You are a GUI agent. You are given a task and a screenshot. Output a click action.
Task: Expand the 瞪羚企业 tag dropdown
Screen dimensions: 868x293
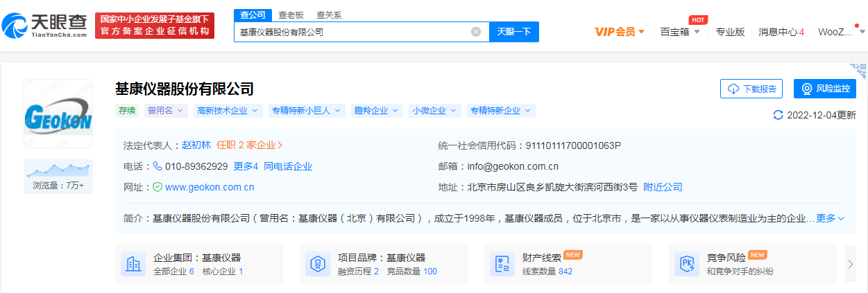[x=377, y=111]
